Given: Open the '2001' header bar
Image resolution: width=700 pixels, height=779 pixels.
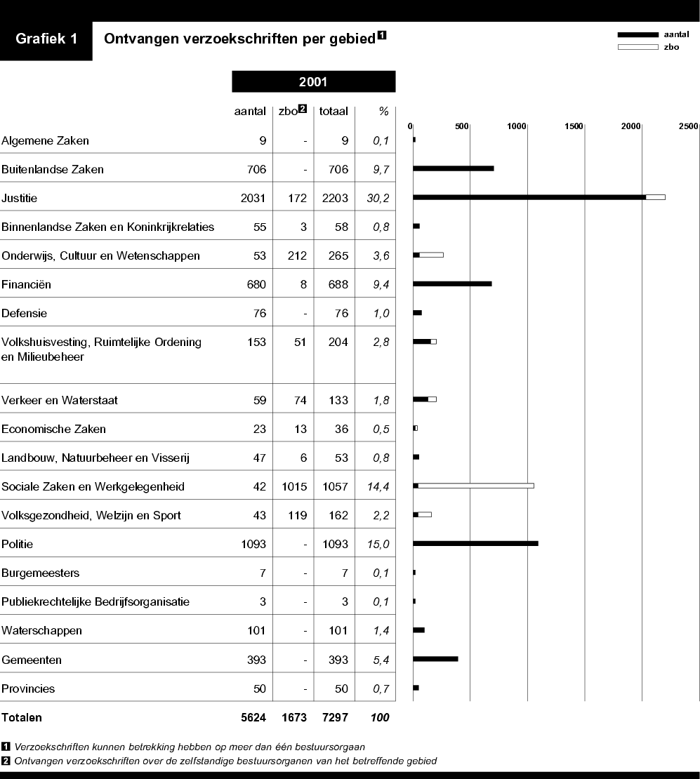Looking at the screenshot, I should pos(313,81).
